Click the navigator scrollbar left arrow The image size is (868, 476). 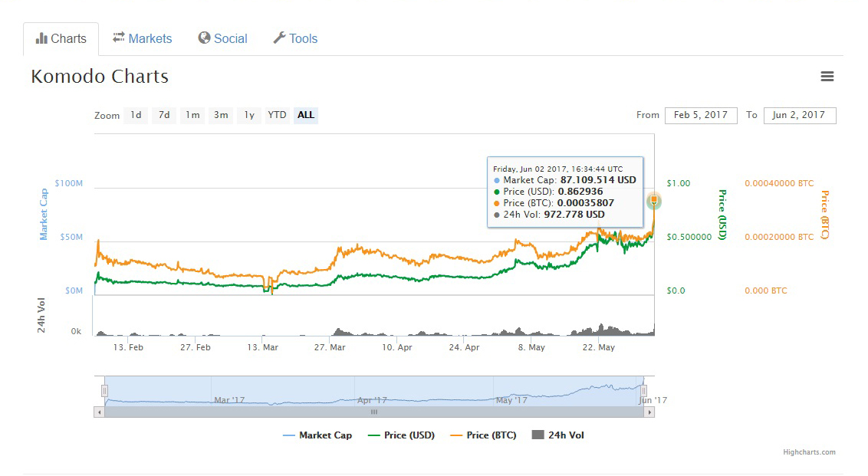click(x=99, y=412)
